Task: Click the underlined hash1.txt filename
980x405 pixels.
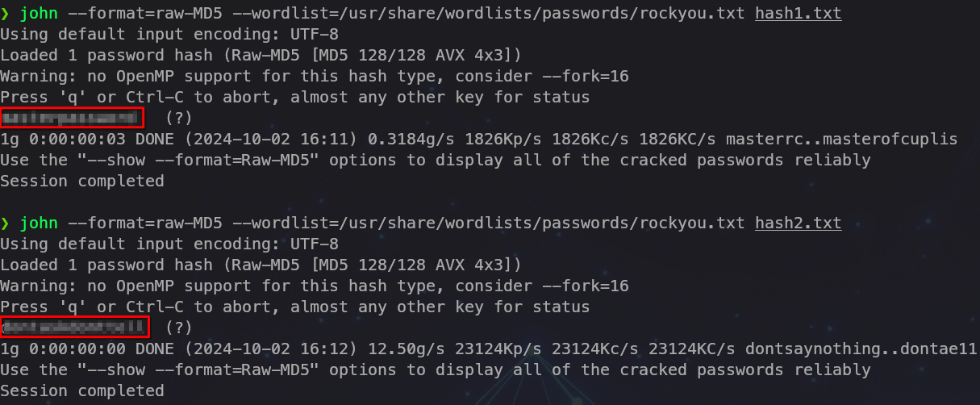Action: tap(798, 14)
